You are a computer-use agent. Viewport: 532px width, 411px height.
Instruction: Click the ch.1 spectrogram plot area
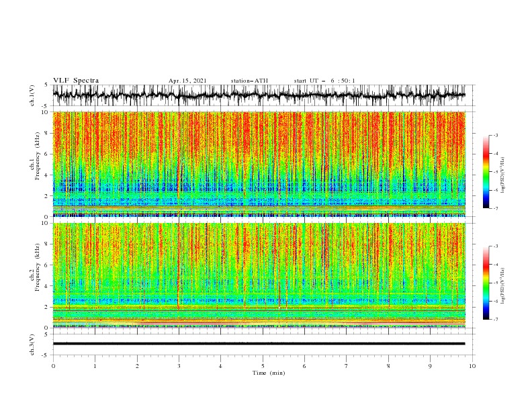point(259,164)
